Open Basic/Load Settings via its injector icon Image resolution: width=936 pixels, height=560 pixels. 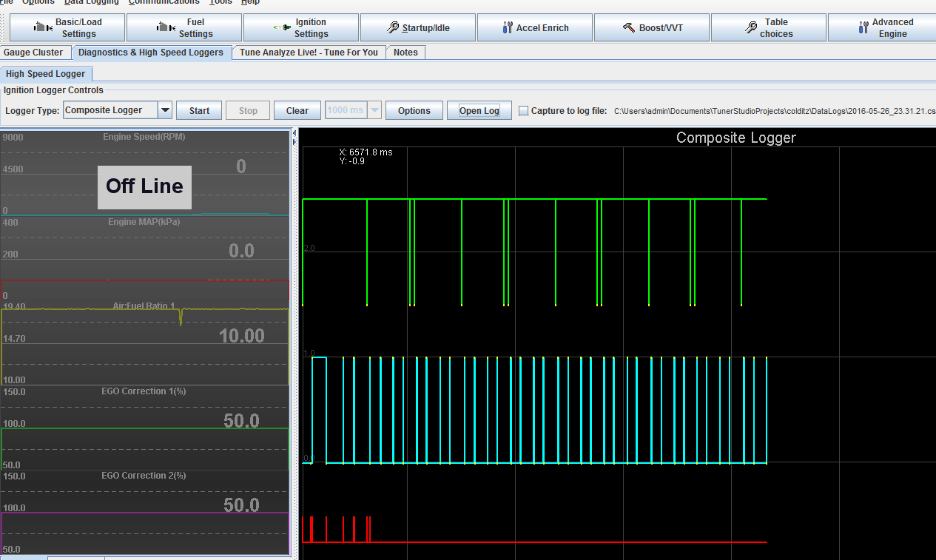44,28
